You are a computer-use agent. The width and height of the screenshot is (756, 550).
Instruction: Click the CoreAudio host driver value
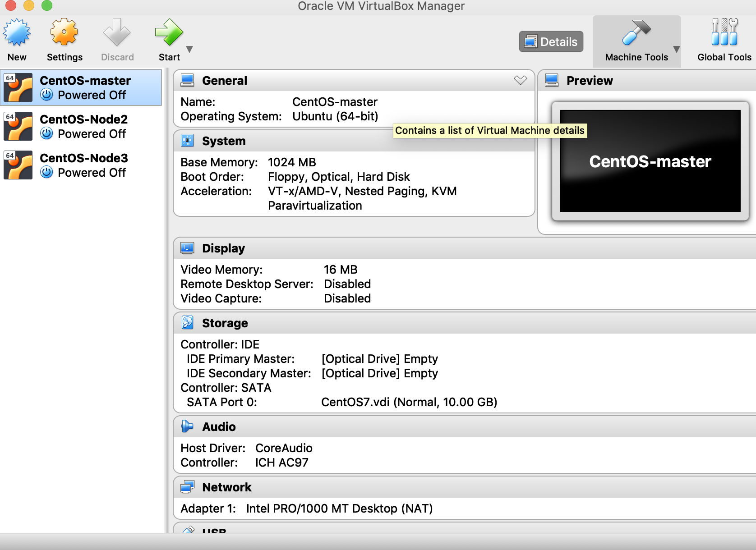(x=284, y=448)
